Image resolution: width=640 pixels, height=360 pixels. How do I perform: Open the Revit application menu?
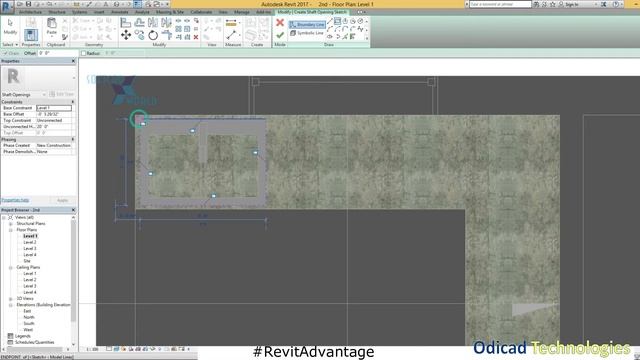pos(6,6)
